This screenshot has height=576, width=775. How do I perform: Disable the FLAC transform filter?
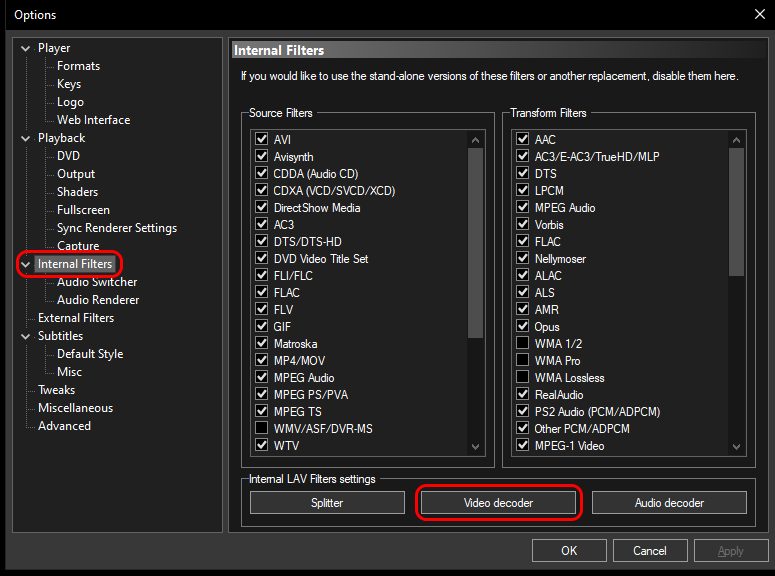[x=522, y=241]
